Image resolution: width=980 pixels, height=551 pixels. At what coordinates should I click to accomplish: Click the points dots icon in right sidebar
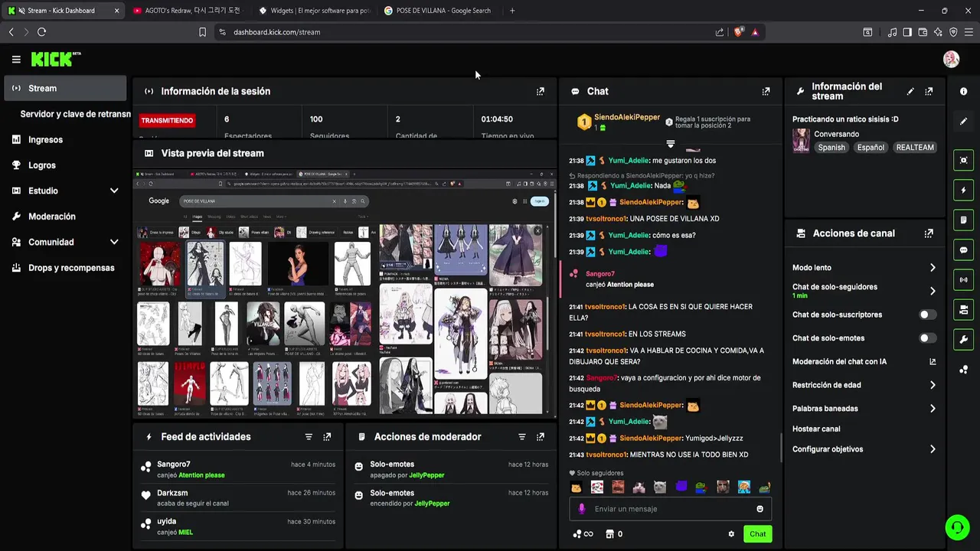click(x=963, y=370)
